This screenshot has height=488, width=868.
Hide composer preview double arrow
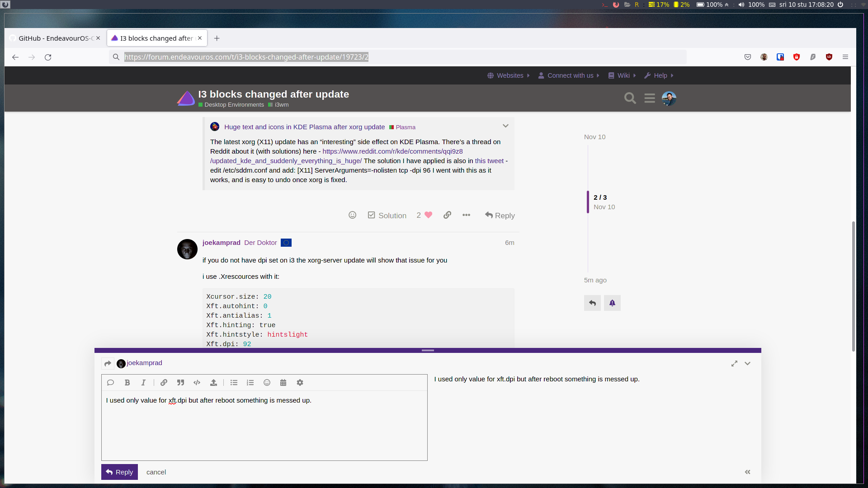tap(748, 472)
